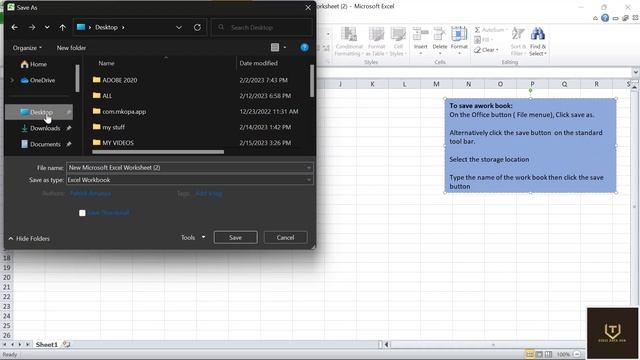The width and height of the screenshot is (640, 360).
Task: Open Find & Select in Excel
Action: (538, 41)
